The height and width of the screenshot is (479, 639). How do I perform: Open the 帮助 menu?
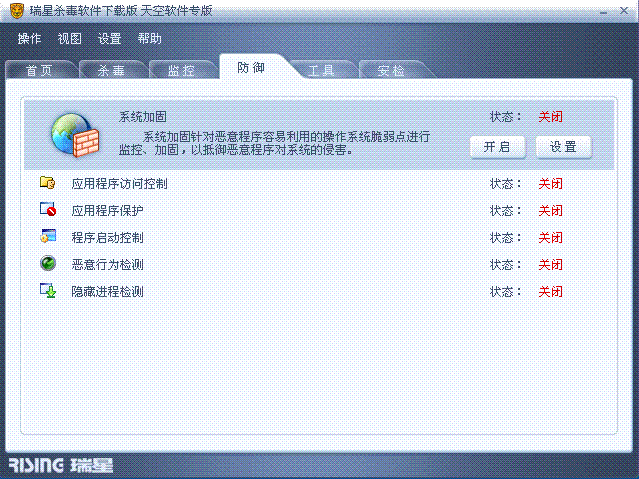[x=150, y=39]
